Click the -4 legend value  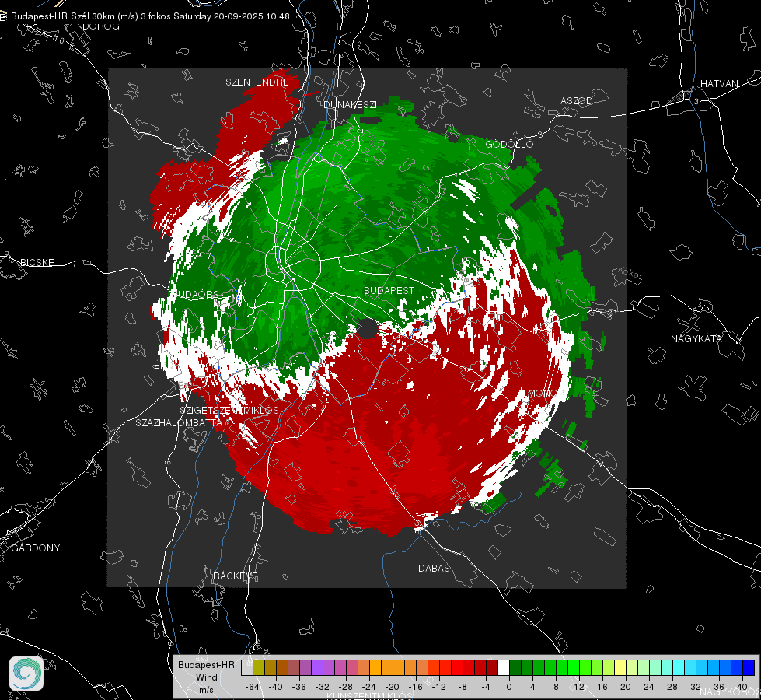click(x=485, y=687)
